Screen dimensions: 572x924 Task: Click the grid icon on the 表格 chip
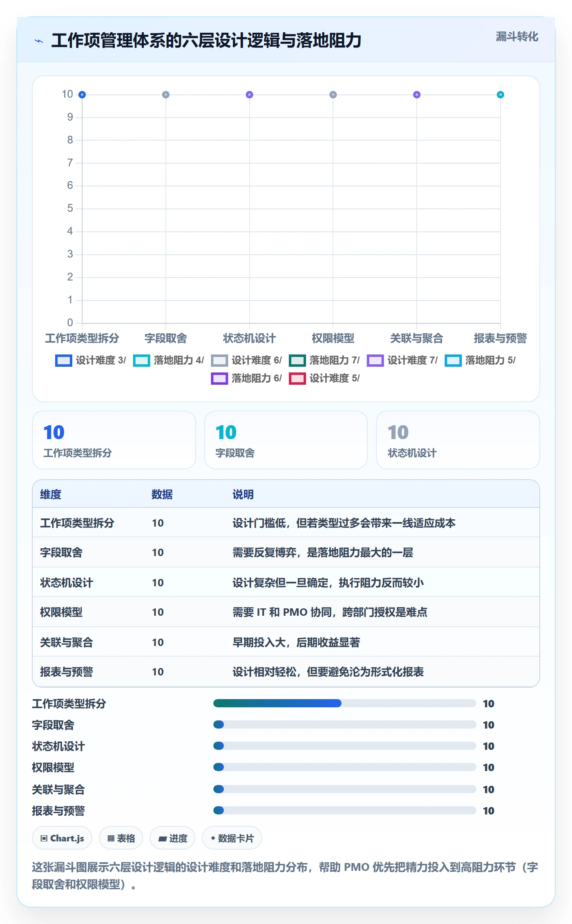111,839
